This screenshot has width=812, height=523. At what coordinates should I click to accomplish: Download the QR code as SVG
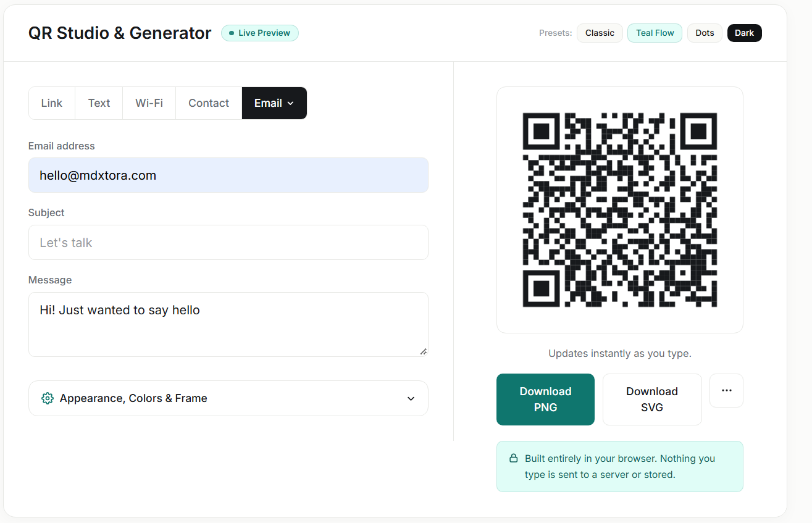coord(652,400)
